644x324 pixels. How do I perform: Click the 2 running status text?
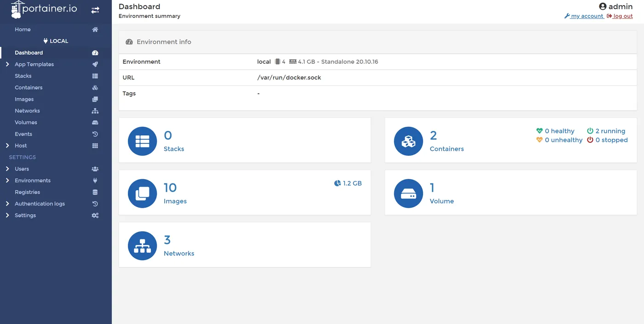(x=610, y=131)
